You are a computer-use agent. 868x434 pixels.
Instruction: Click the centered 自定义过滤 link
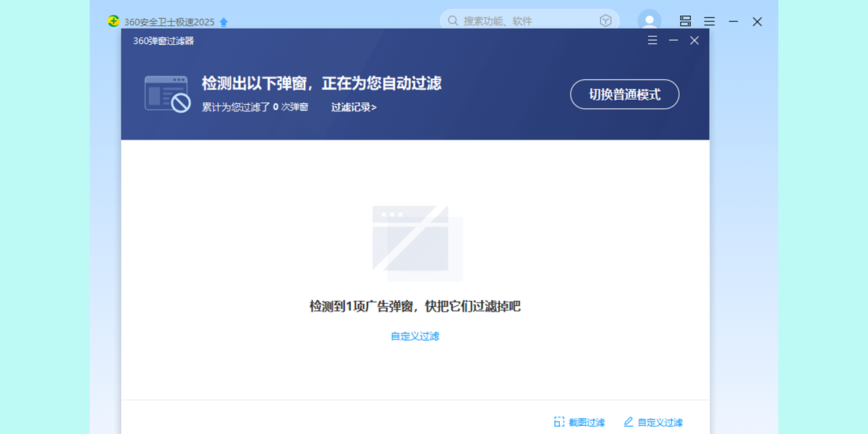pyautogui.click(x=415, y=336)
